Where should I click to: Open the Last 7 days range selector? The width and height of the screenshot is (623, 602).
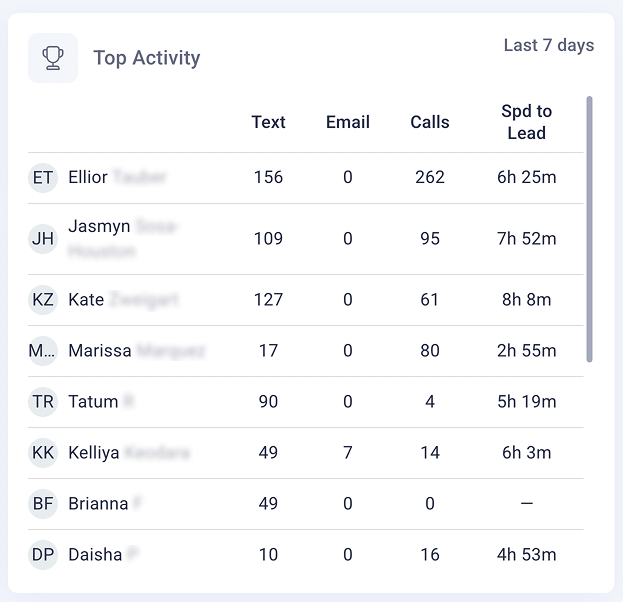pos(549,45)
